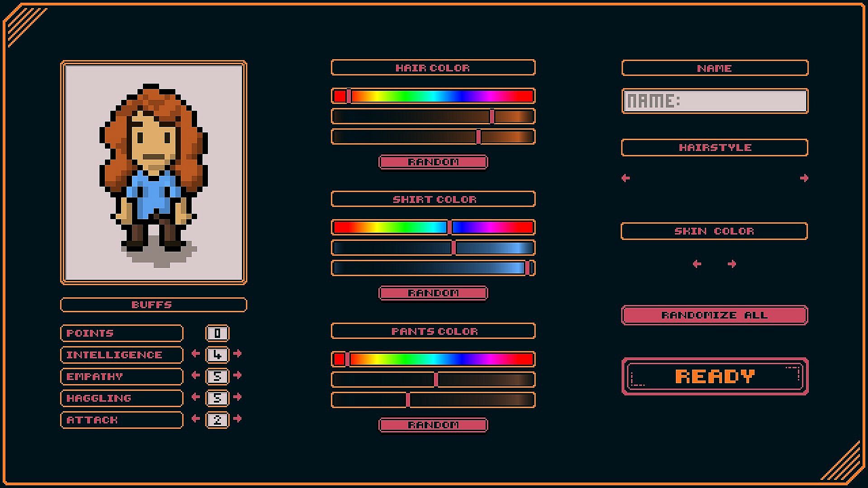Decrease Intelligence with left arrow
The height and width of the screenshot is (488, 868).
[195, 354]
